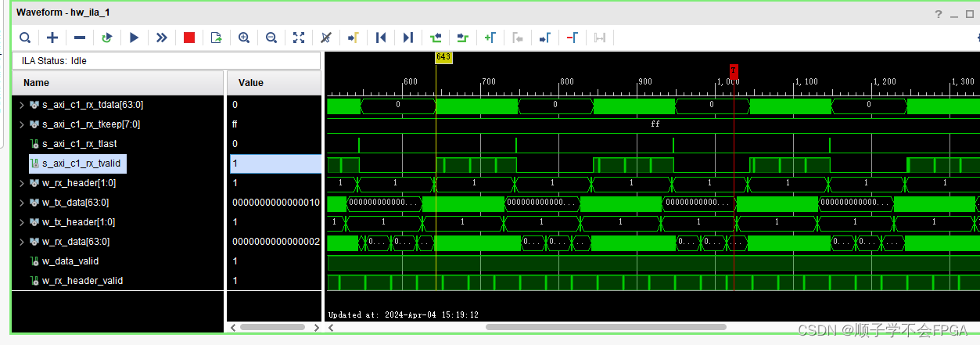Screen dimensions: 980x345
Task: Click the 'Updated at' timestamp text
Action: (404, 314)
